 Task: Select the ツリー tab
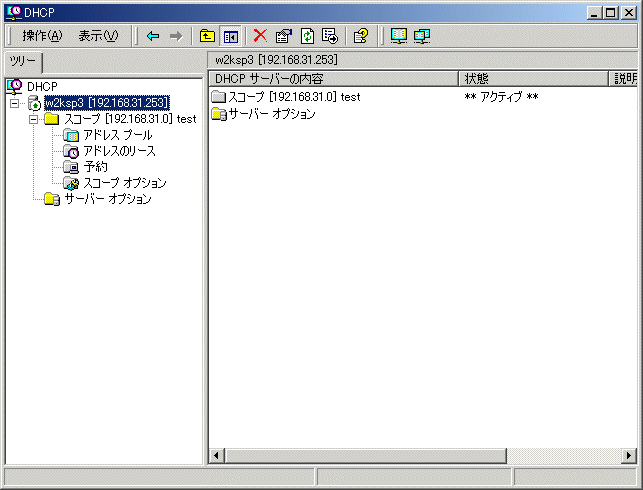pos(23,62)
